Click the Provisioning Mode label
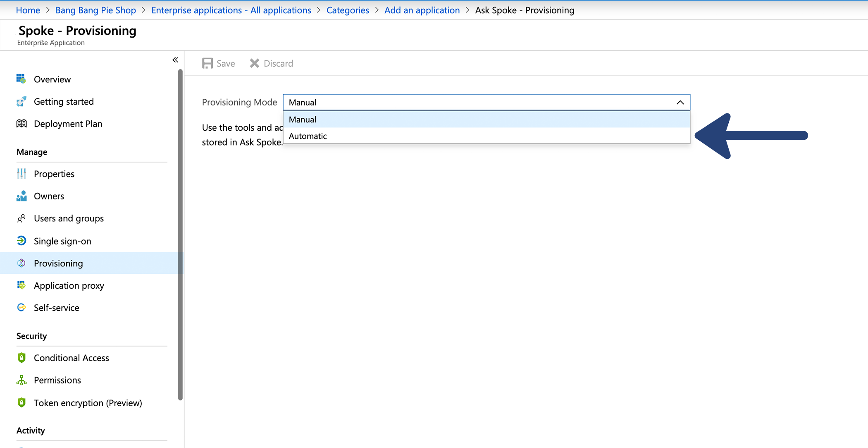The height and width of the screenshot is (448, 868). 239,102
